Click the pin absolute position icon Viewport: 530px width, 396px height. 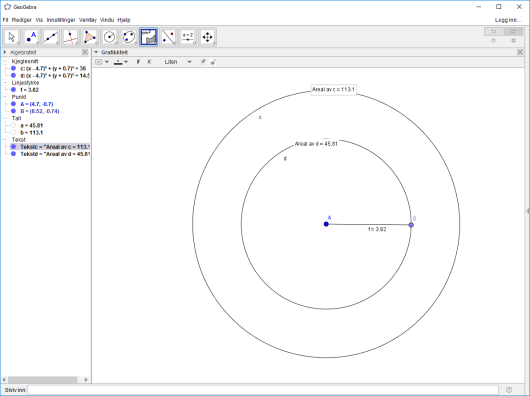pyautogui.click(x=203, y=62)
